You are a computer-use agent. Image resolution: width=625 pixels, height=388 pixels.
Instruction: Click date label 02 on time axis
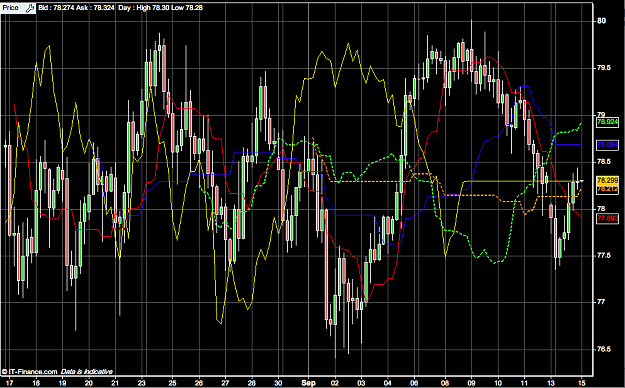coord(335,383)
